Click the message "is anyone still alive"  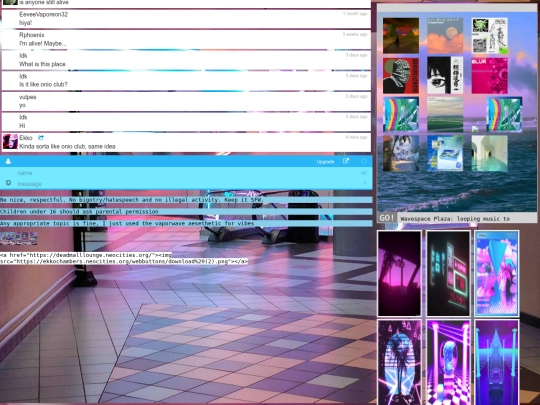(44, 2)
